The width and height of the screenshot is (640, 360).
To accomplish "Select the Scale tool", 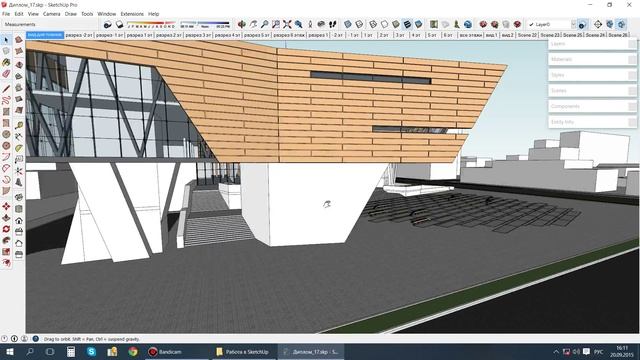I will coord(6,252).
